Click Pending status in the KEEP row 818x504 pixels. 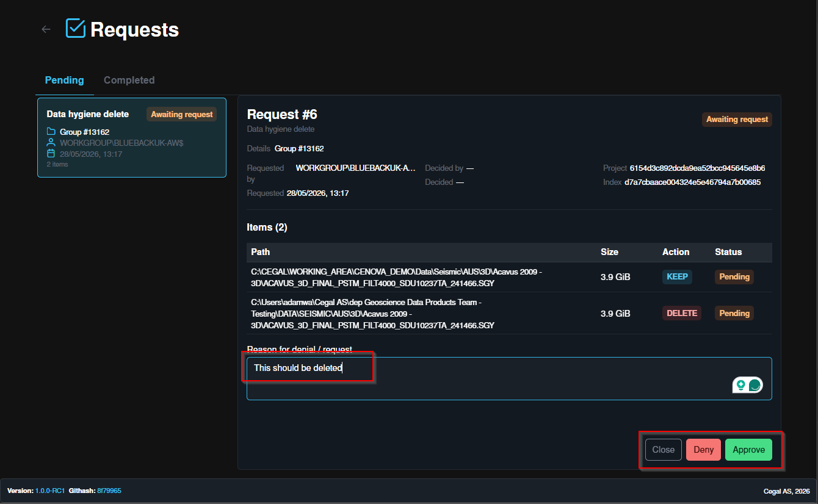734,276
